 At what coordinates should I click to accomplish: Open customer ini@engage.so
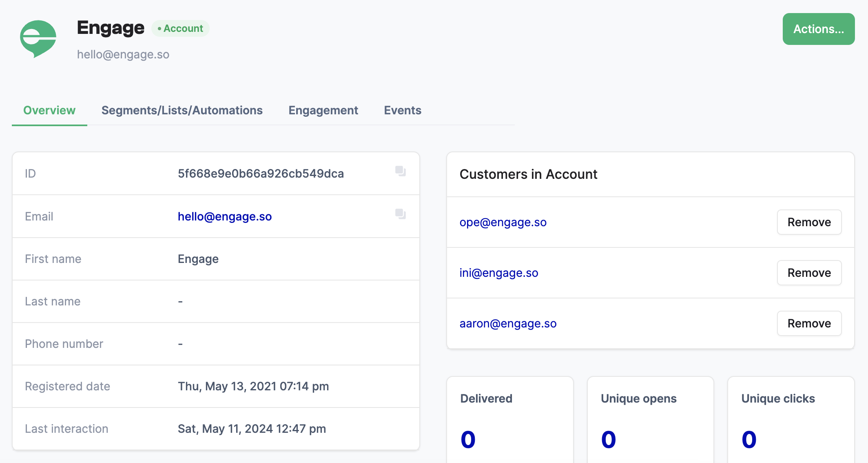(x=499, y=273)
